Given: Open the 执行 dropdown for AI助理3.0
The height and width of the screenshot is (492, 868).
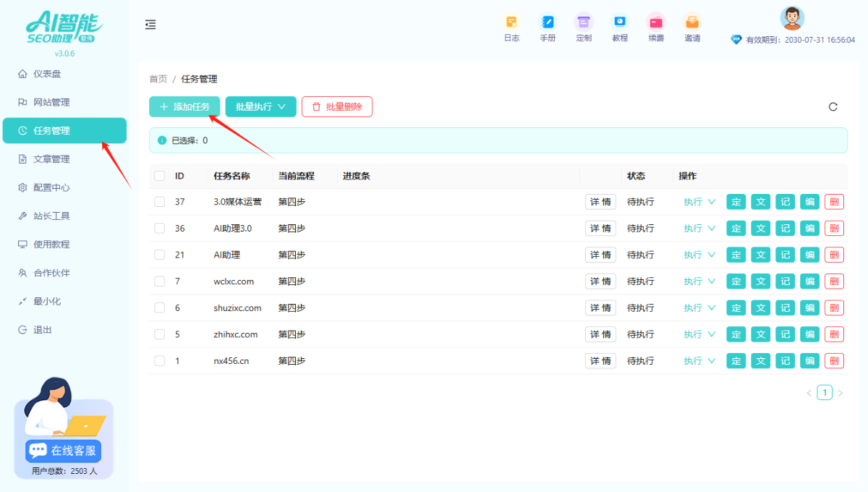Looking at the screenshot, I should click(699, 228).
